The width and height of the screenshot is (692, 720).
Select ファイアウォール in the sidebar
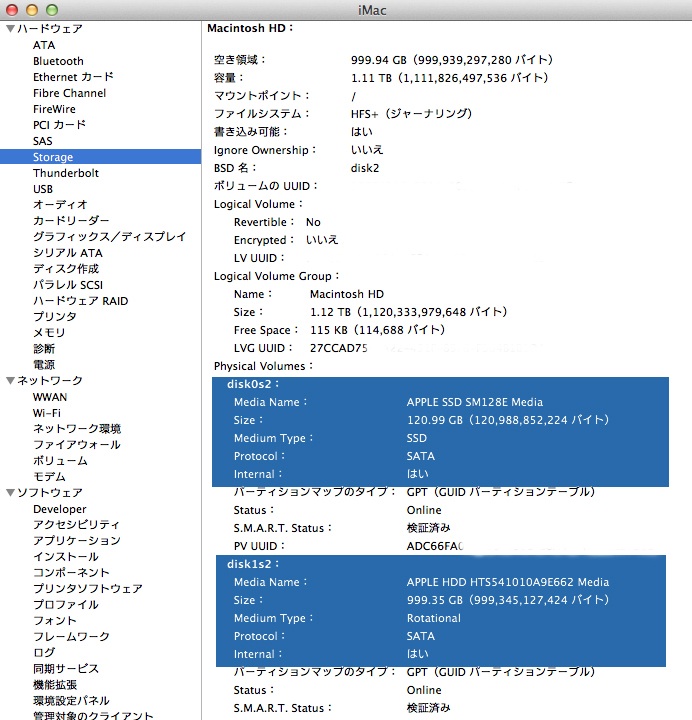(x=77, y=444)
